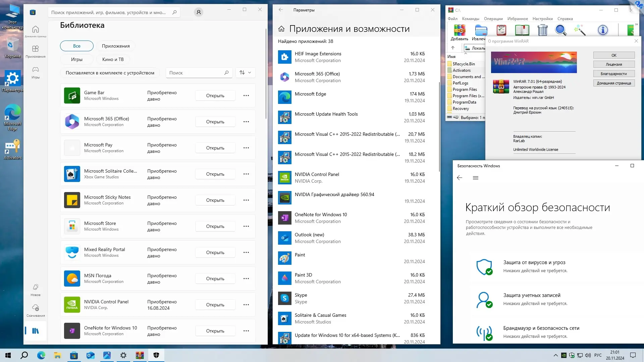
Task: Click the WinRAR Delete trash can icon
Action: (542, 30)
